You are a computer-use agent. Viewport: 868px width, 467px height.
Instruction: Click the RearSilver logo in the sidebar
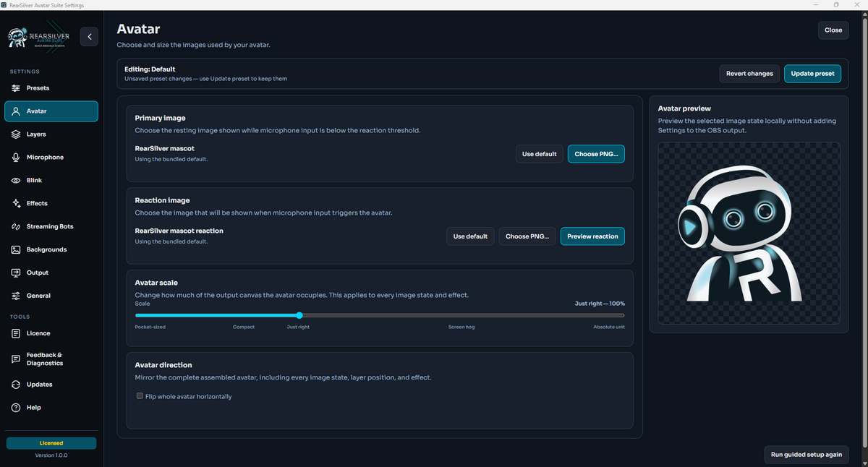pos(41,37)
